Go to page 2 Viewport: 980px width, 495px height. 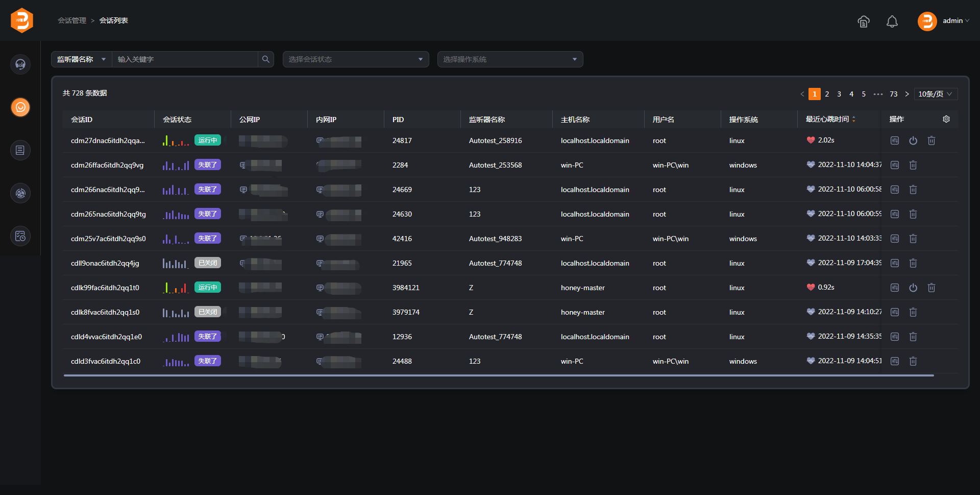827,94
